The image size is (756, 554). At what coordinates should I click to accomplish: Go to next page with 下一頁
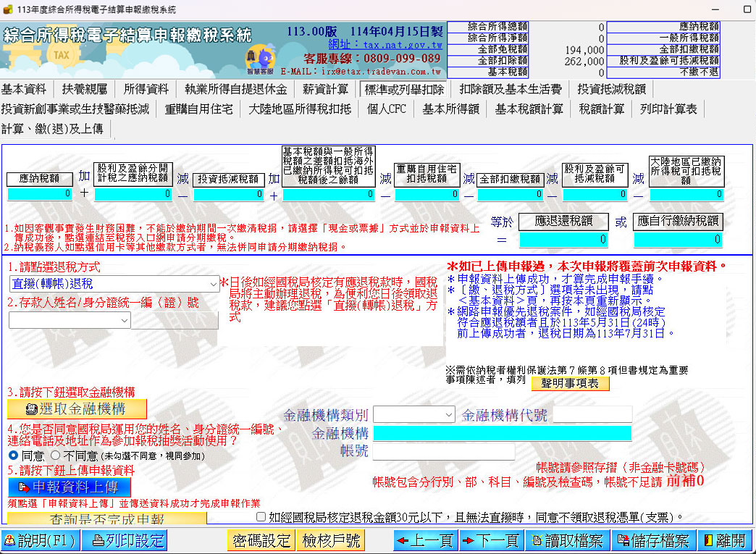(490, 540)
